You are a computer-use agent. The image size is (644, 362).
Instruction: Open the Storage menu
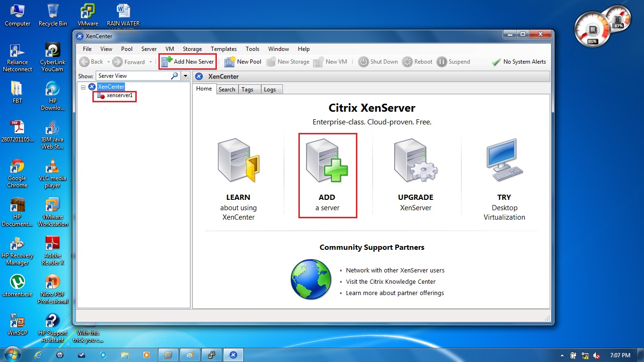pos(192,49)
